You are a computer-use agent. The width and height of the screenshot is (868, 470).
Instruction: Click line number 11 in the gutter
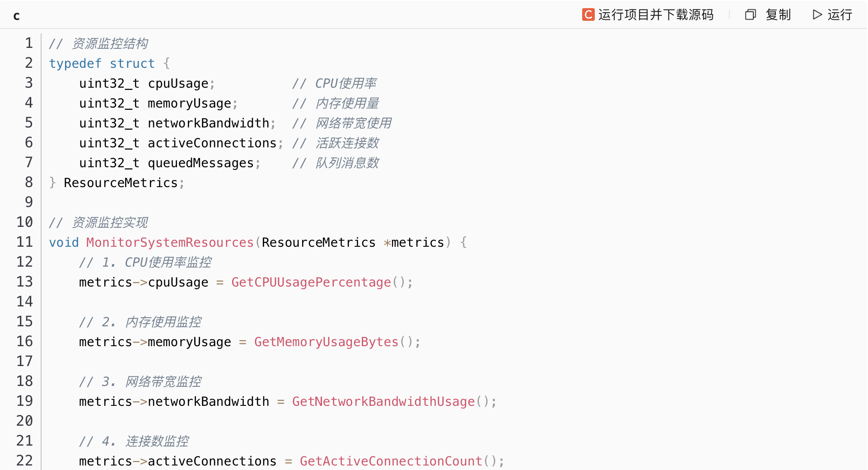(25, 242)
